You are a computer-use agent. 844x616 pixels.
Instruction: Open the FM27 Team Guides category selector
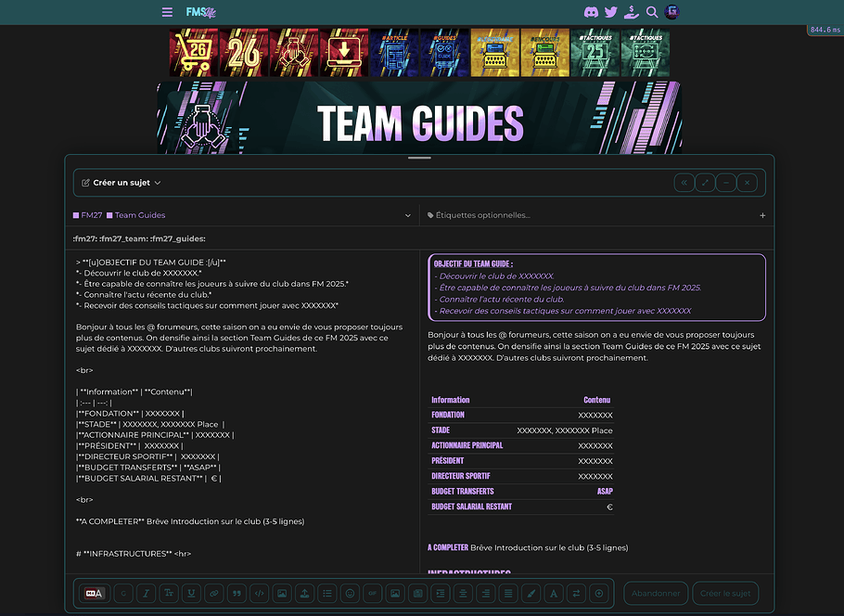coord(242,215)
